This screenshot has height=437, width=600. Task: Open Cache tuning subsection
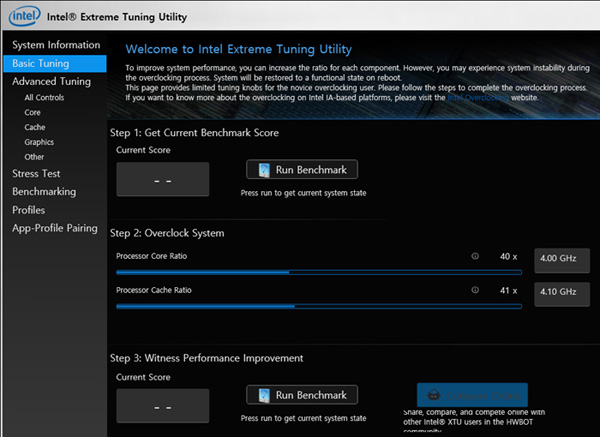[35, 127]
